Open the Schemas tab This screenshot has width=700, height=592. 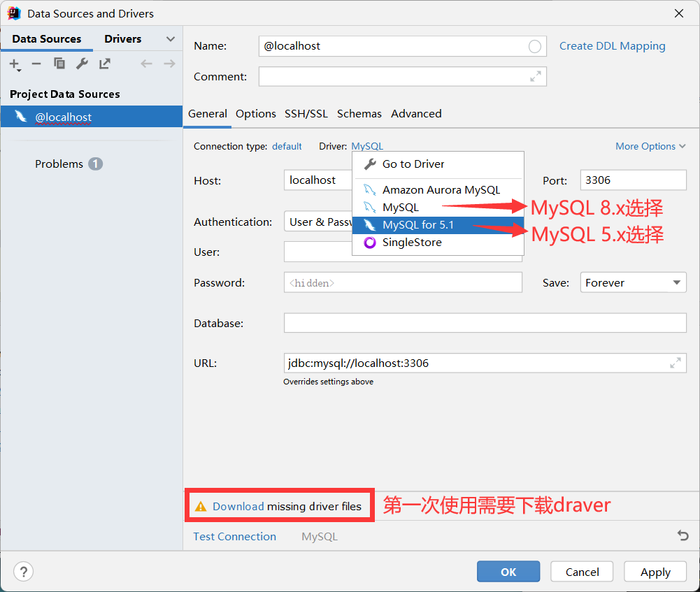(359, 114)
